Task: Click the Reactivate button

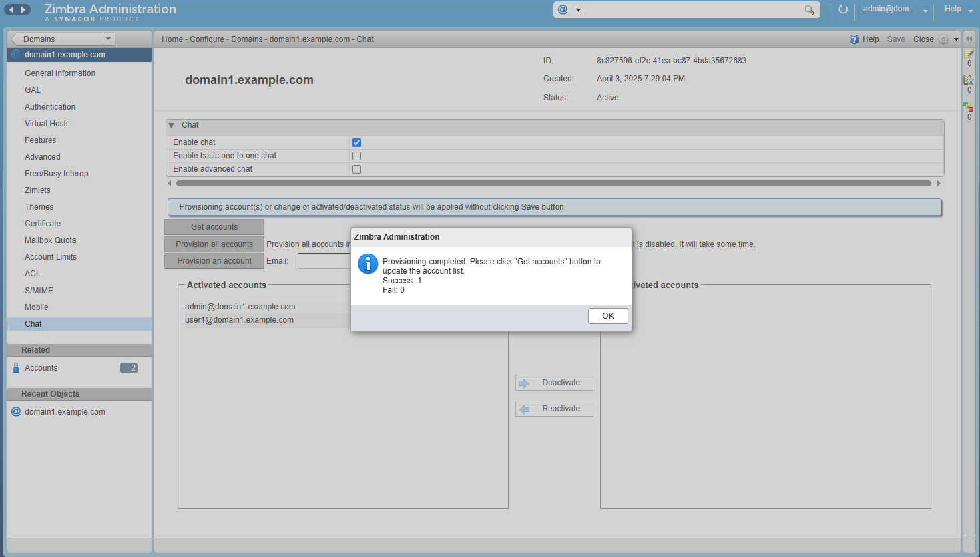Action: pos(554,409)
